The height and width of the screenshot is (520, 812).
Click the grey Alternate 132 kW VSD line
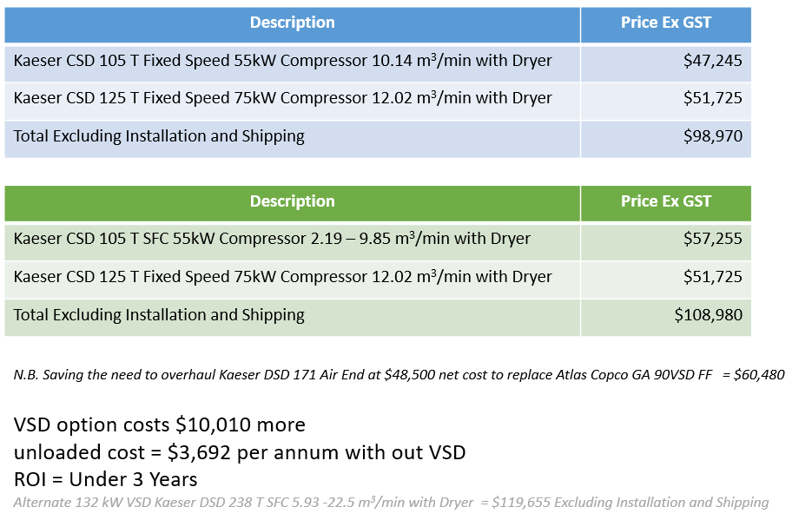coord(391,502)
